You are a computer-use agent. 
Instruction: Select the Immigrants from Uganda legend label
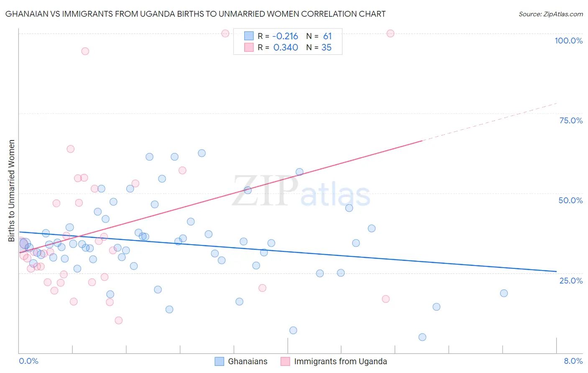(x=340, y=361)
